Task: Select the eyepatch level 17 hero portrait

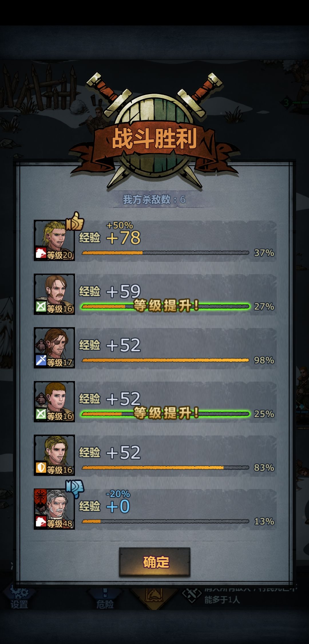Action: point(54,347)
